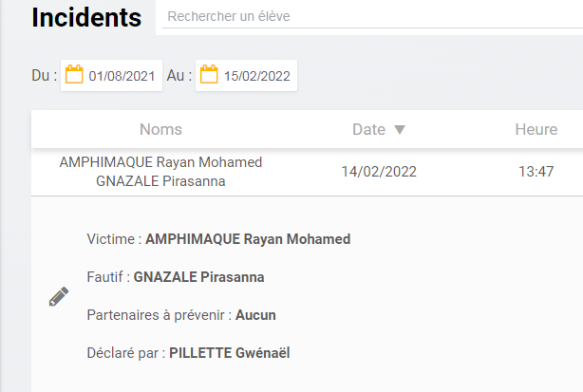Focus the "Rechercher un élève" search field

[x=370, y=16]
